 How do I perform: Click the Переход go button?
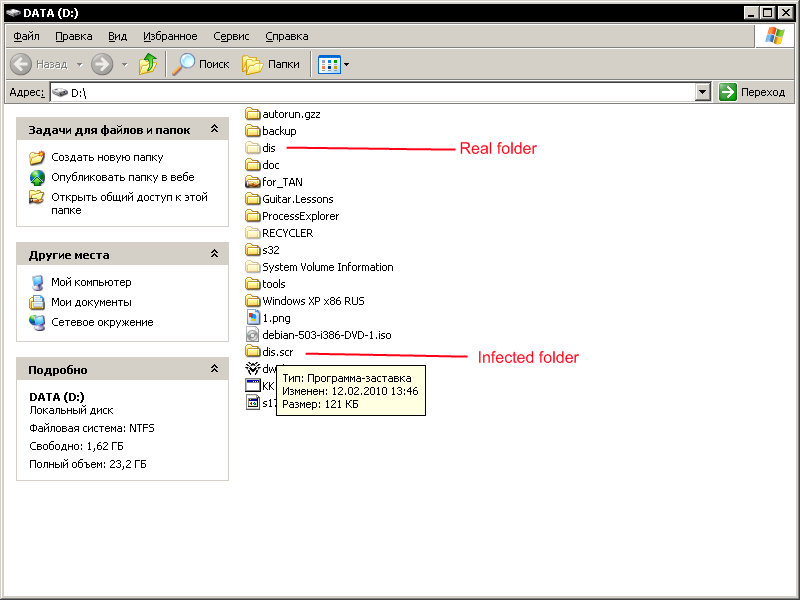pyautogui.click(x=753, y=92)
